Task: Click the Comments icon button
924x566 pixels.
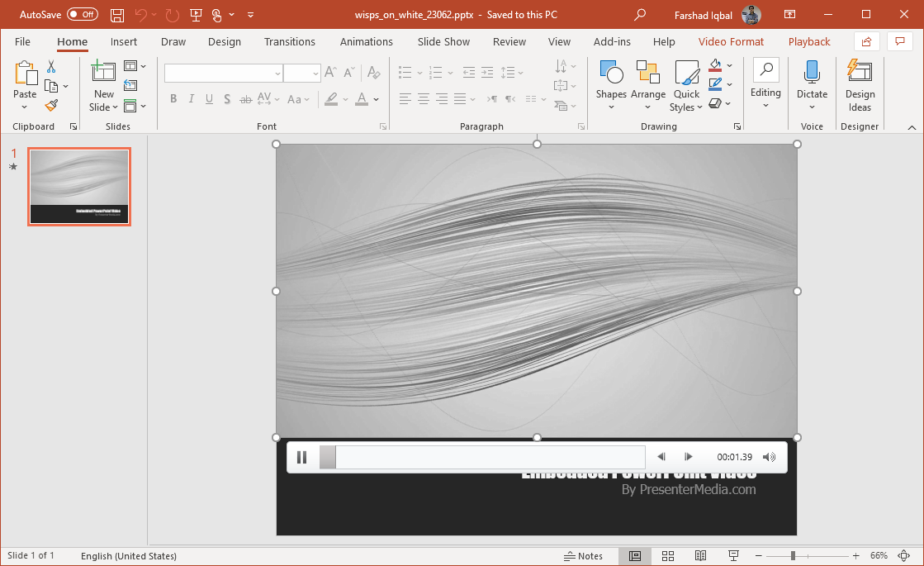Action: [x=900, y=41]
